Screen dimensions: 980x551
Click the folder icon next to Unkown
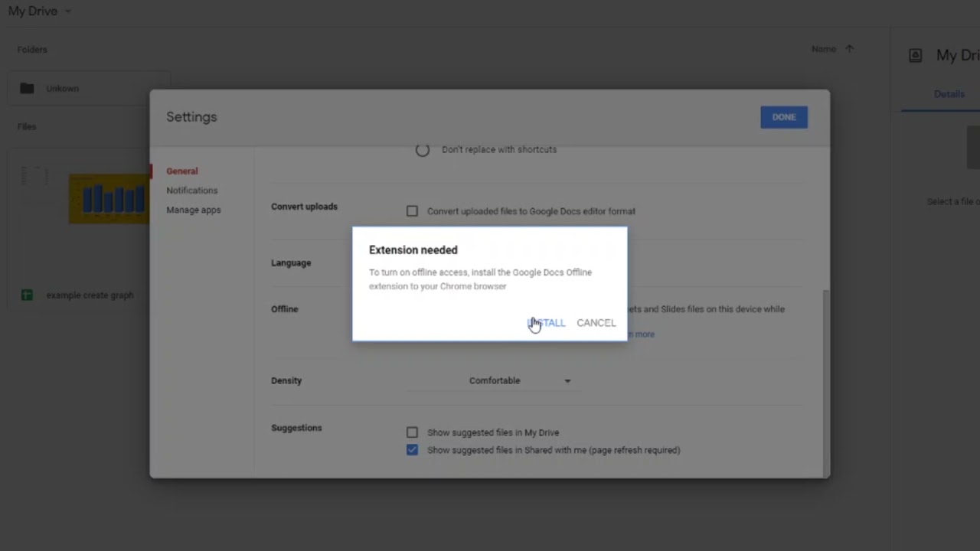[x=27, y=89]
